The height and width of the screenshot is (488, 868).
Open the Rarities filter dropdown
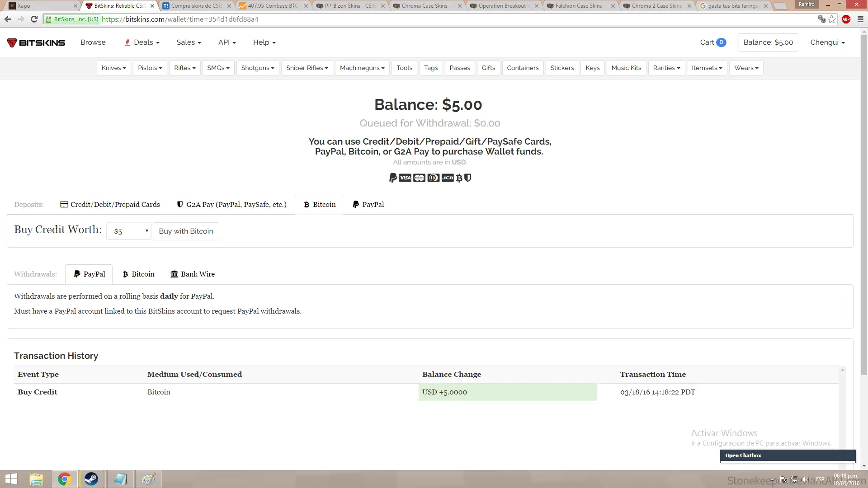click(666, 68)
